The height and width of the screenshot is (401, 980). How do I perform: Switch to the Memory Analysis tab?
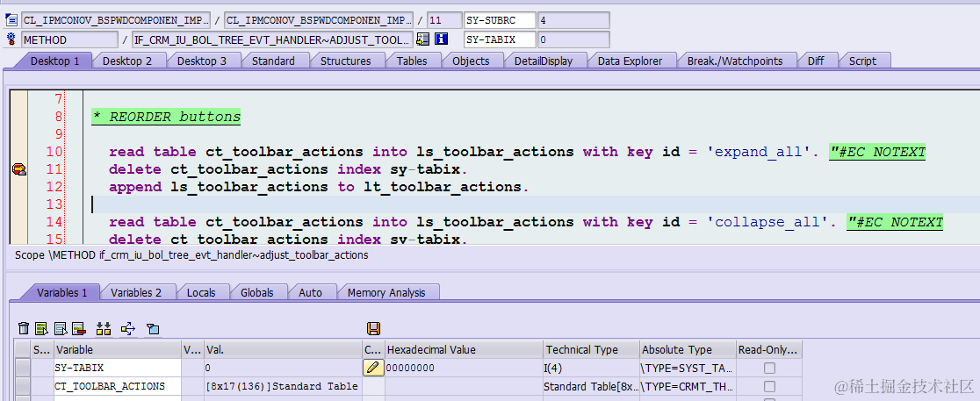point(386,292)
